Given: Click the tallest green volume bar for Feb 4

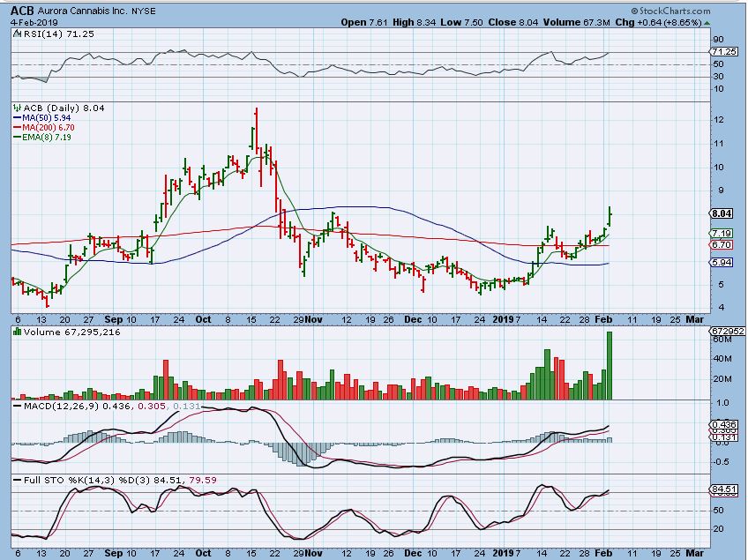Looking at the screenshot, I should pos(610,365).
